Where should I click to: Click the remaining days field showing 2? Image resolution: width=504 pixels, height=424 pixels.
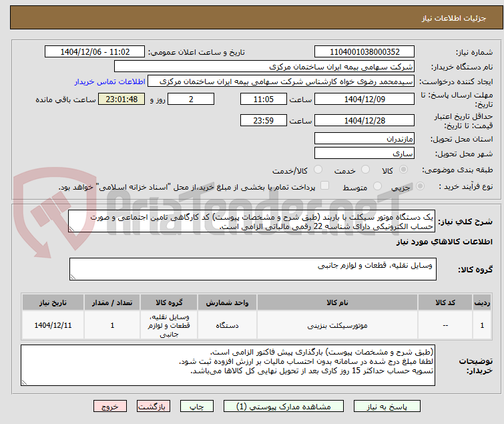click(x=191, y=99)
